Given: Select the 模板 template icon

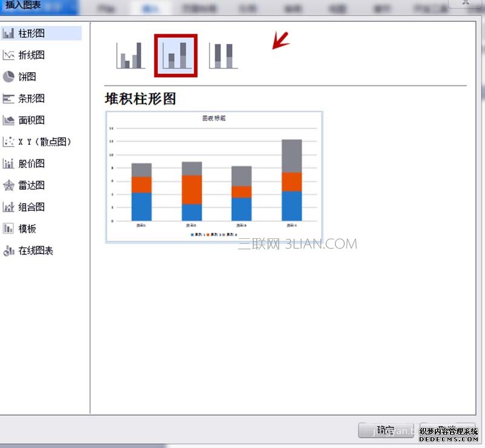Looking at the screenshot, I should 8,229.
